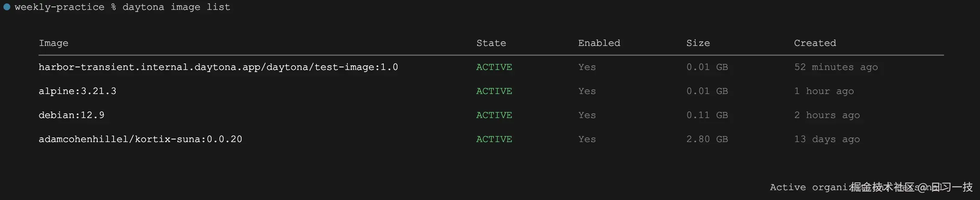This screenshot has width=980, height=200.
Task: Select the Created column header
Action: pyautogui.click(x=815, y=43)
